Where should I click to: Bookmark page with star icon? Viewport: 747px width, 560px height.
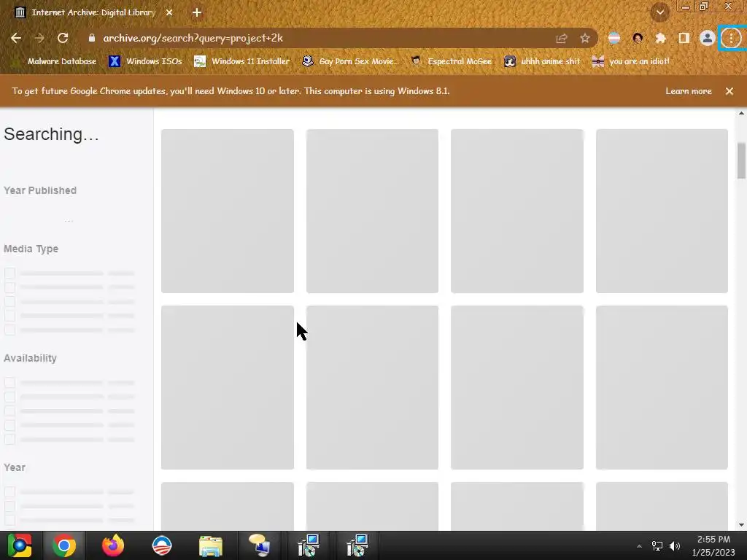(x=584, y=38)
